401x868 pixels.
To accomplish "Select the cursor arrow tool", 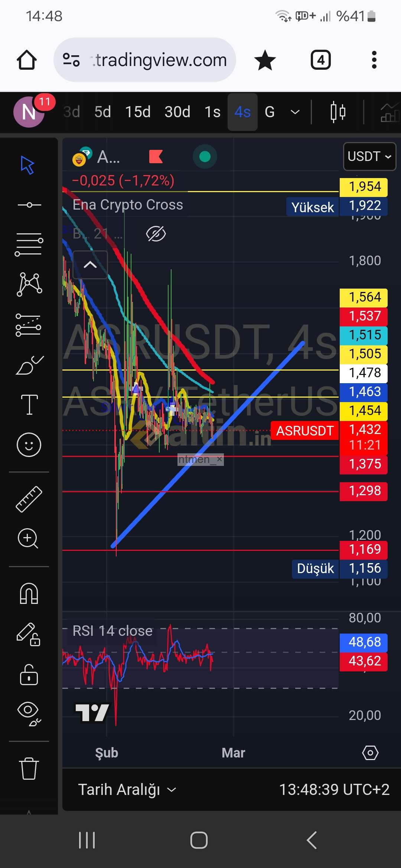I will 28,165.
